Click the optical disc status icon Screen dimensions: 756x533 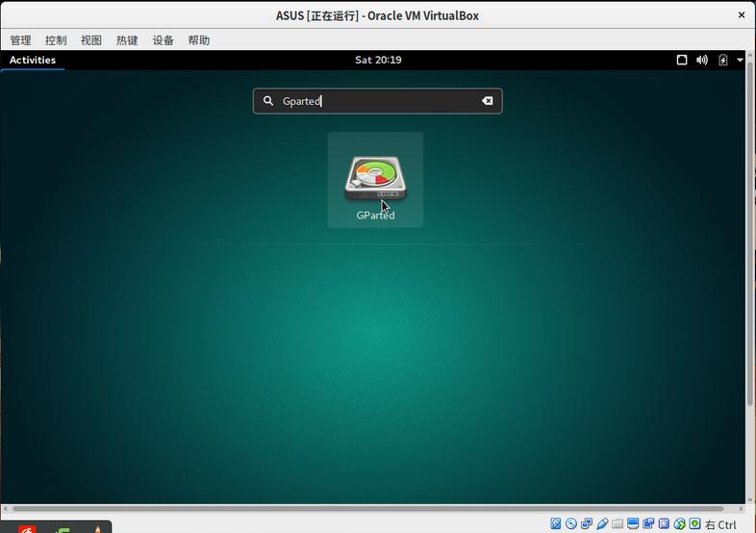pyautogui.click(x=571, y=523)
